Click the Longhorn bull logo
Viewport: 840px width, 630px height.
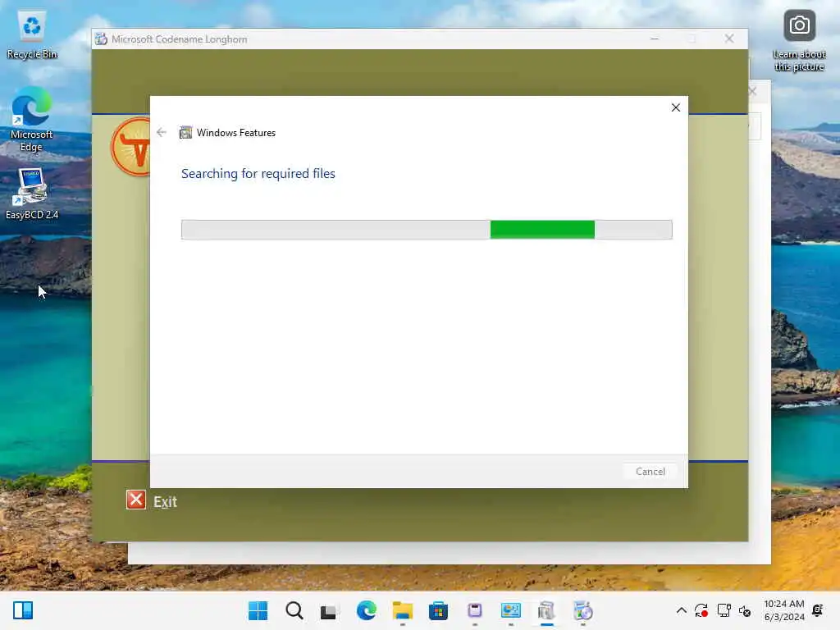130,146
